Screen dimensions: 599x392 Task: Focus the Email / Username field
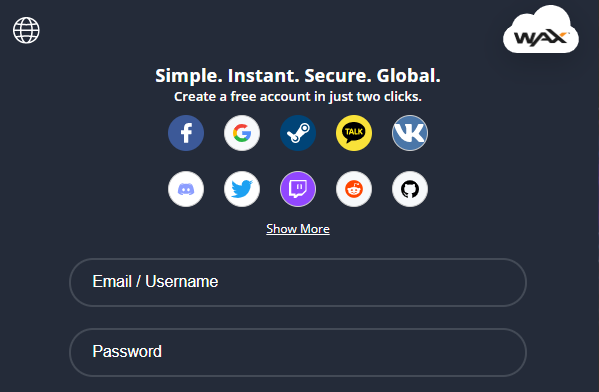[298, 282]
